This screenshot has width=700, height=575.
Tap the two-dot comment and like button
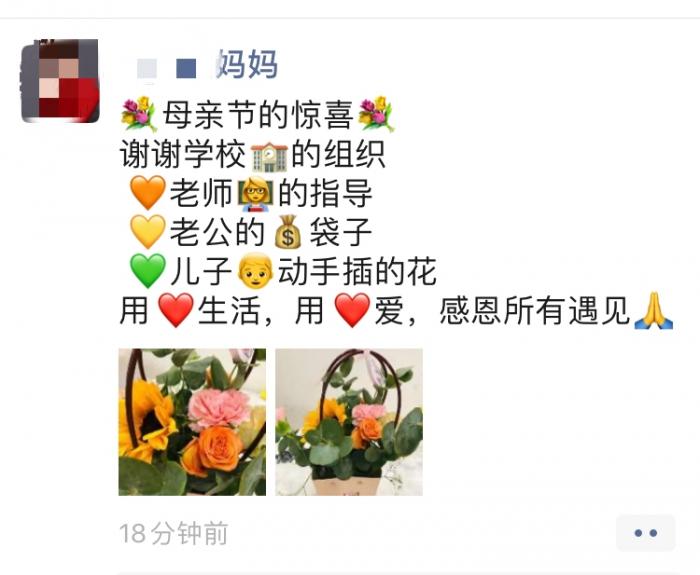[x=646, y=533]
